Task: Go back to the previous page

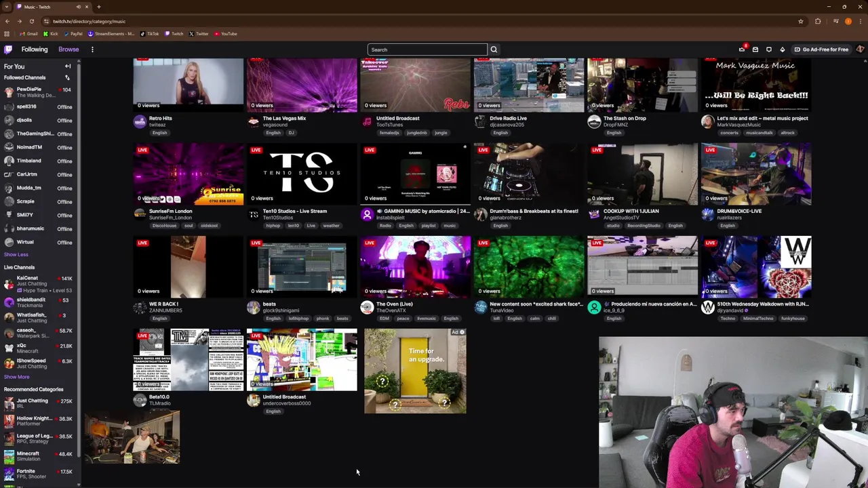Action: point(7,21)
